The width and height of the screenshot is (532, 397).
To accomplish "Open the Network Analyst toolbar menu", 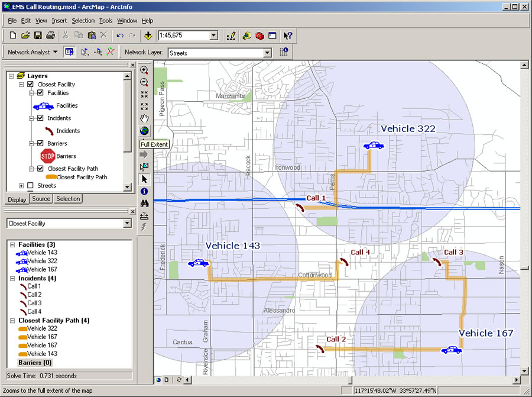I will (x=33, y=52).
